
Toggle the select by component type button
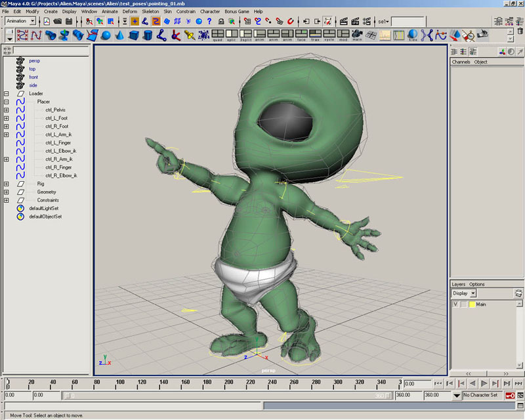(x=109, y=21)
